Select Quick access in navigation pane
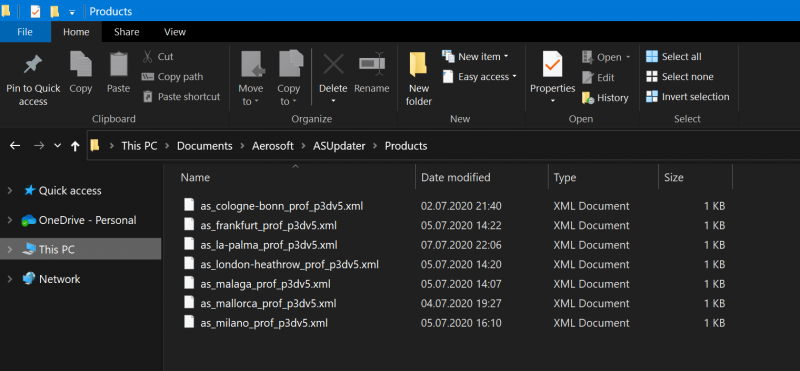 coord(70,190)
